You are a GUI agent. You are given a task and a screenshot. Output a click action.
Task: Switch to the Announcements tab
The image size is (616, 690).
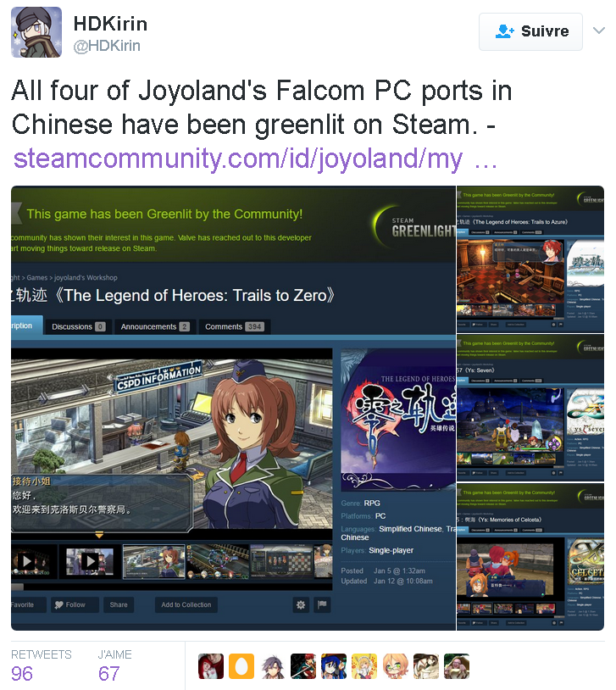coord(154,326)
